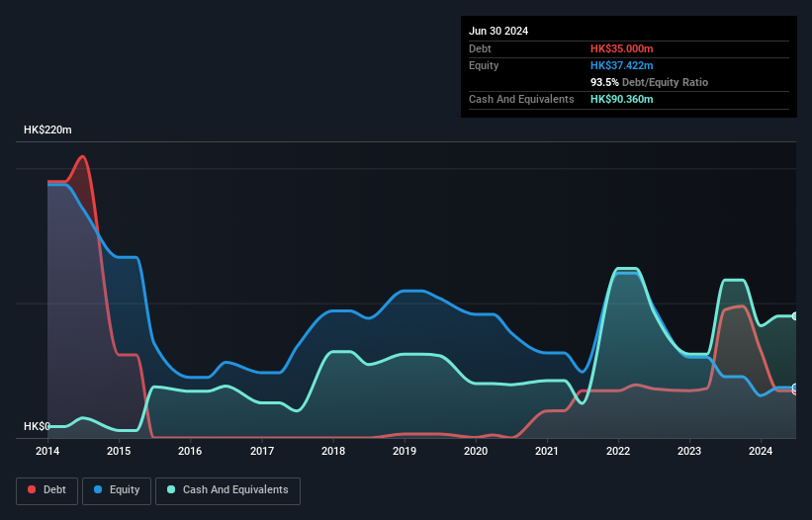Click the Jun 30 2024 tooltip date
This screenshot has width=812, height=520.
[498, 31]
